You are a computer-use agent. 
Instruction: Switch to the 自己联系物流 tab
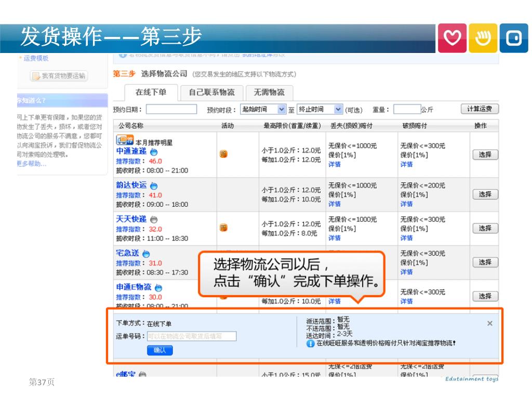click(x=212, y=92)
